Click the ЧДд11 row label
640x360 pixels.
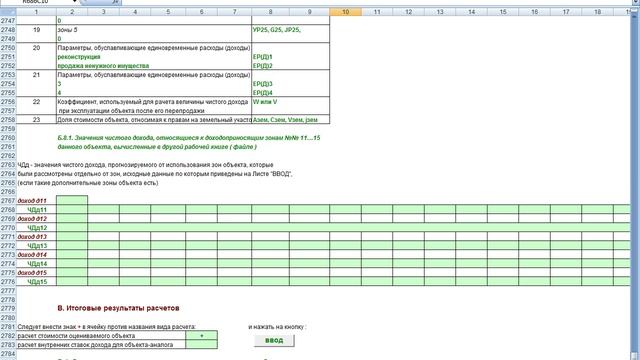(37, 209)
